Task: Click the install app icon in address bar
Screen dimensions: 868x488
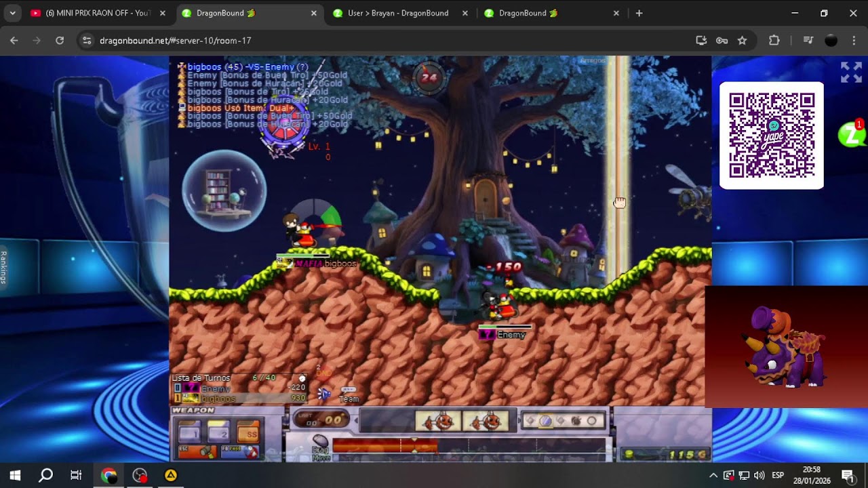Action: coord(701,41)
